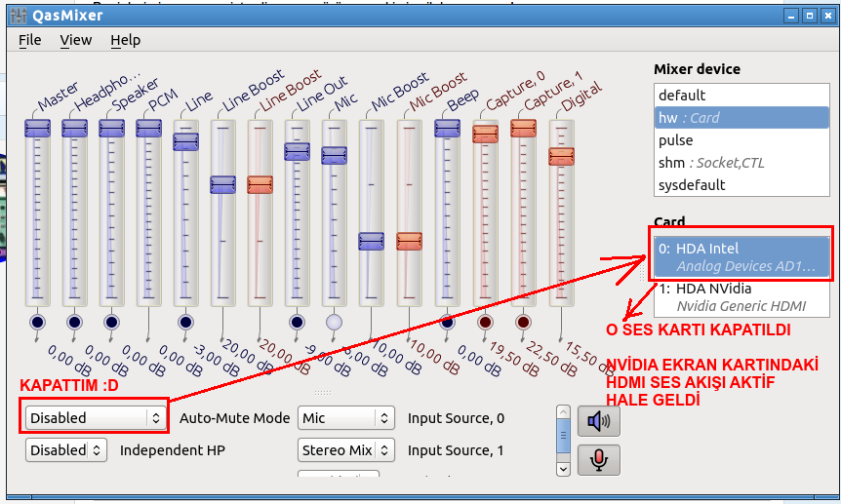Open the Auto-Mute Mode dropdown
841x504 pixels.
[96, 417]
